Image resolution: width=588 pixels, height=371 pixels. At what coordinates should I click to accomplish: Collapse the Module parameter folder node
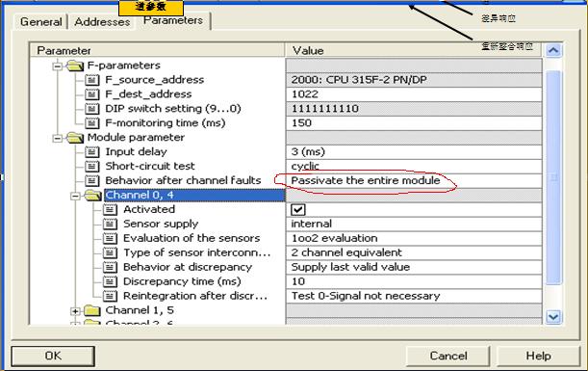58,138
